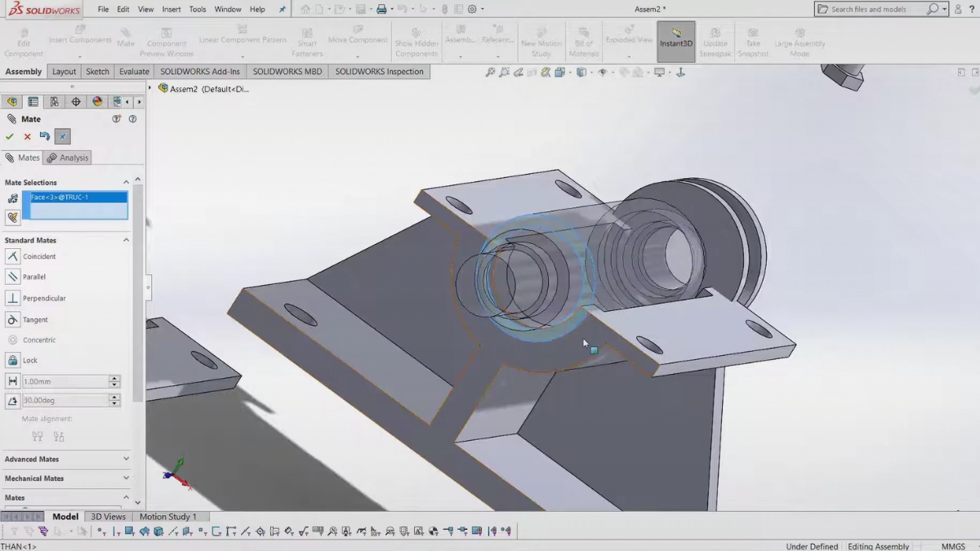
Task: Click the multiple mate mode icon
Action: [x=12, y=218]
